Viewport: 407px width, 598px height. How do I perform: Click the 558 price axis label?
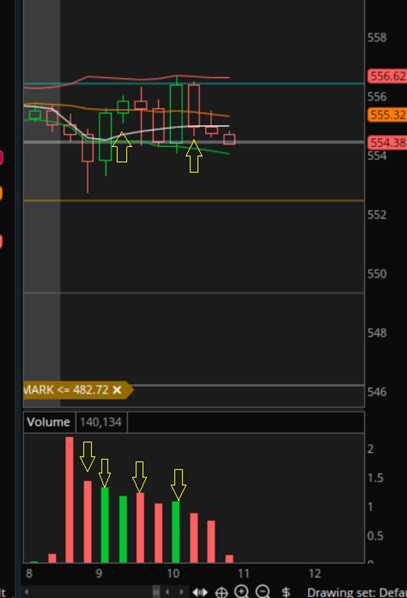coord(377,37)
